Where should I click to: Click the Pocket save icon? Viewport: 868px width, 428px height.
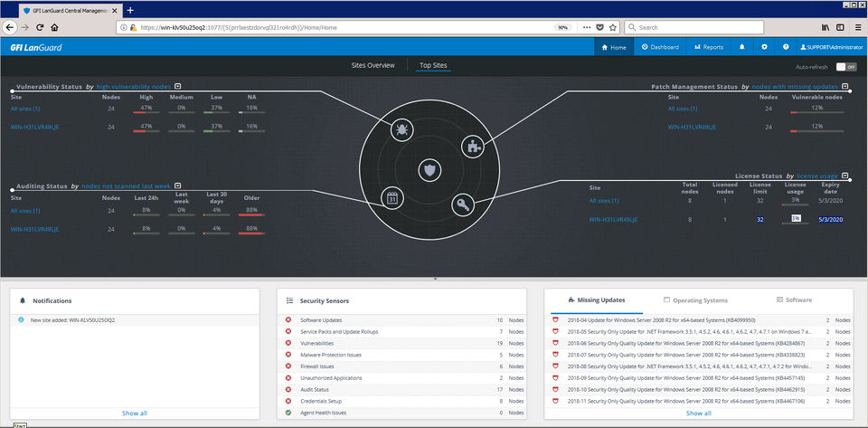[599, 27]
